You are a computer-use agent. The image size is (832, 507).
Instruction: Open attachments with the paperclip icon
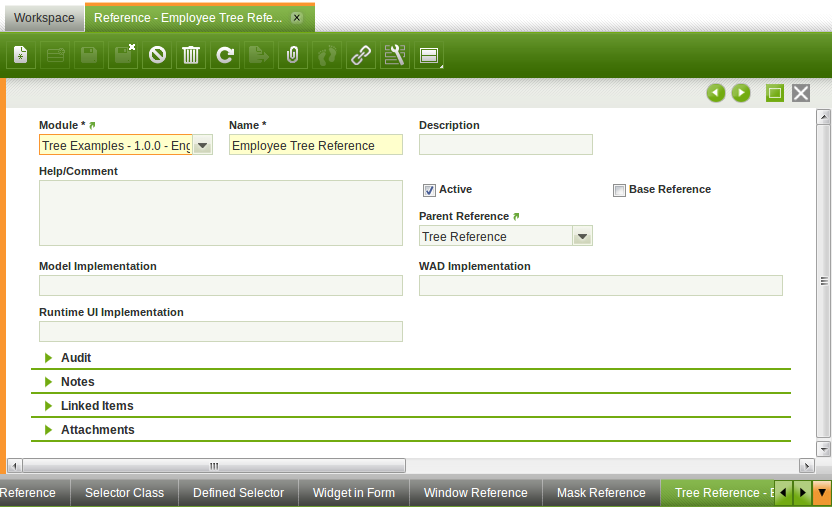coord(292,55)
